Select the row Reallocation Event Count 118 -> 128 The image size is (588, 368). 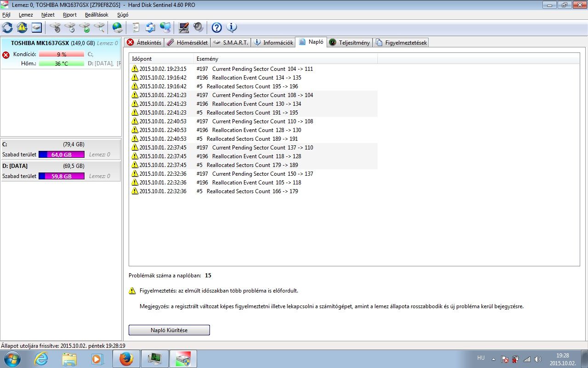pyautogui.click(x=254, y=156)
